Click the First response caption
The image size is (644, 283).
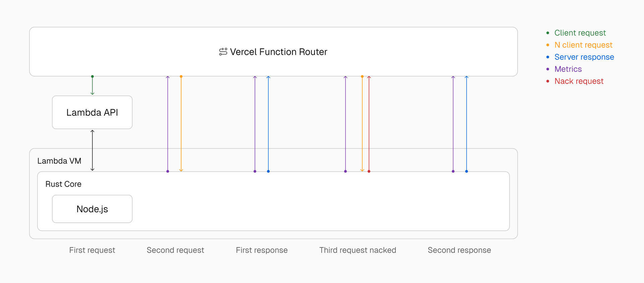click(262, 250)
